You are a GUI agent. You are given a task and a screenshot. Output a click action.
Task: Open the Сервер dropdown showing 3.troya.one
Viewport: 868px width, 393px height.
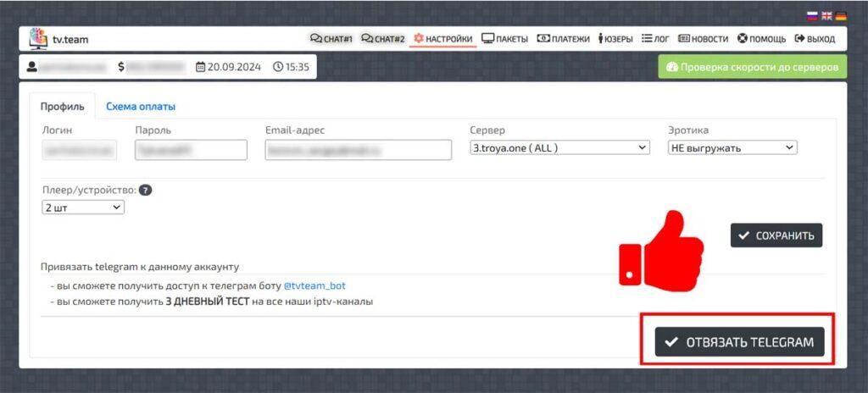pyautogui.click(x=559, y=147)
